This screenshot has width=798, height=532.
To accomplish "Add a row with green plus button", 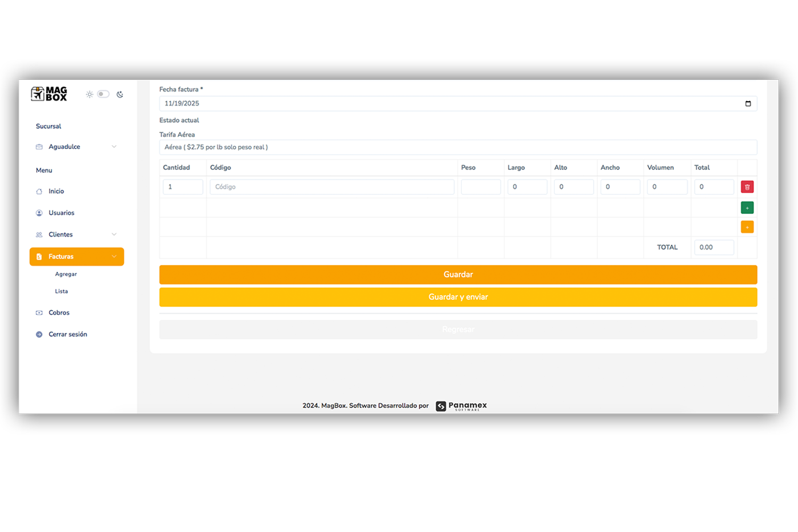I will click(x=747, y=208).
